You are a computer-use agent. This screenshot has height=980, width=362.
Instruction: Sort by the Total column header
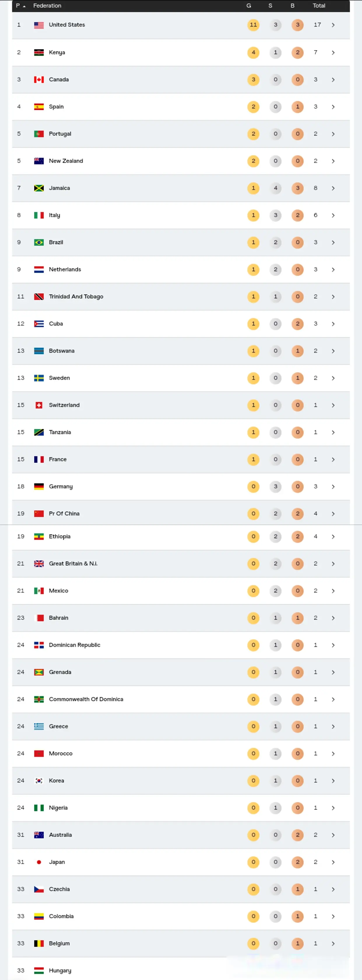point(319,6)
